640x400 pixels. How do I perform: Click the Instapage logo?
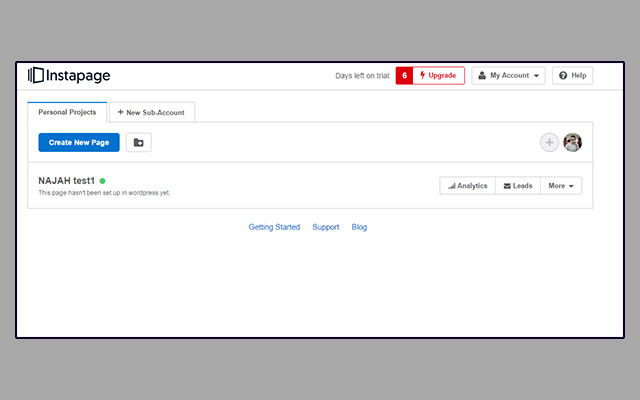click(69, 76)
